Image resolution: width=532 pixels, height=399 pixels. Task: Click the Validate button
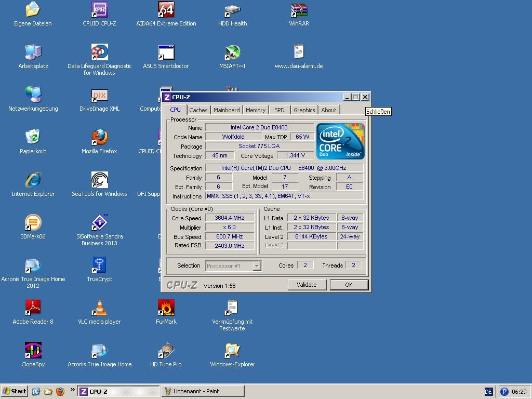tap(307, 285)
